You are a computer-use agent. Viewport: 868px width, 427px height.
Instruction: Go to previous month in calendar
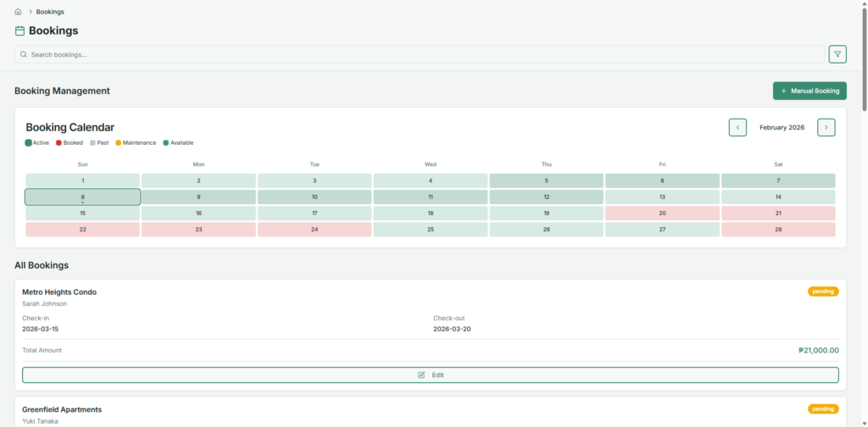[x=737, y=127]
